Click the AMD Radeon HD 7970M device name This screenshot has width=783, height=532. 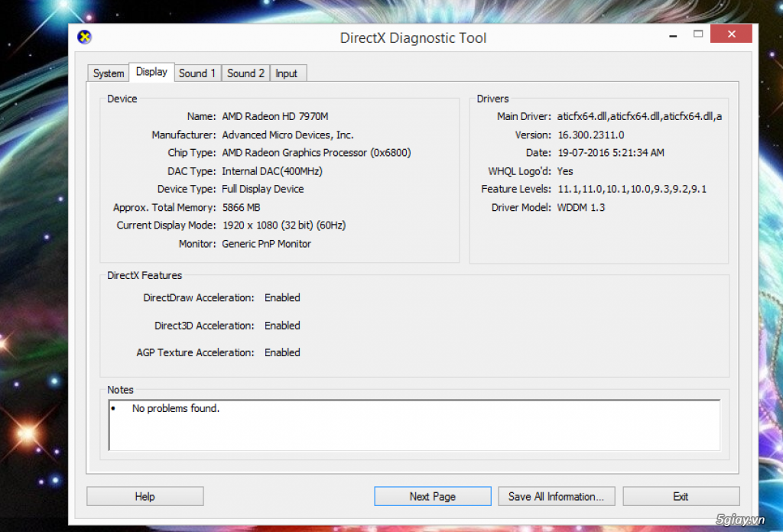pos(275,116)
